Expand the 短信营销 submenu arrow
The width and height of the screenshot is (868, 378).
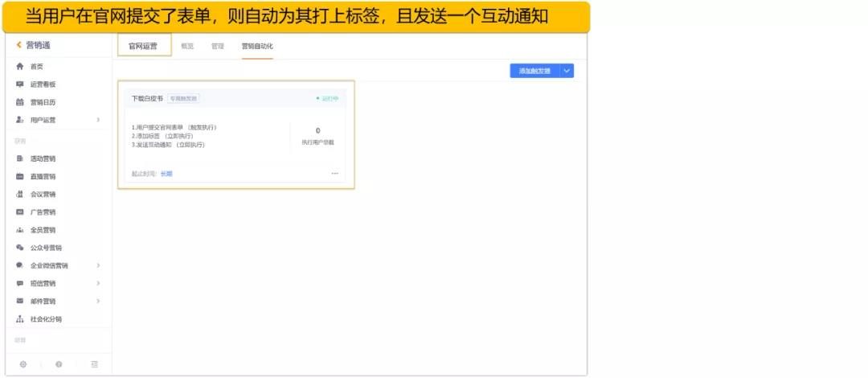(98, 283)
